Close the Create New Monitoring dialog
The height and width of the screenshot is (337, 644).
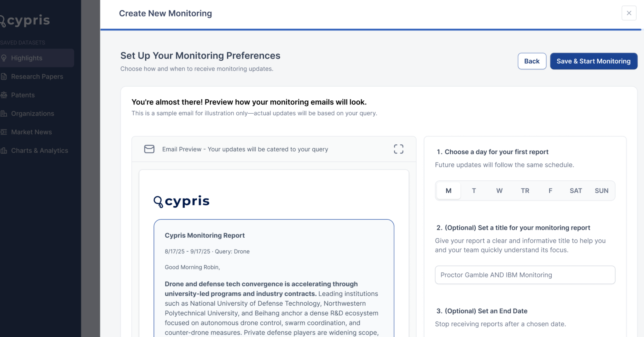point(629,13)
